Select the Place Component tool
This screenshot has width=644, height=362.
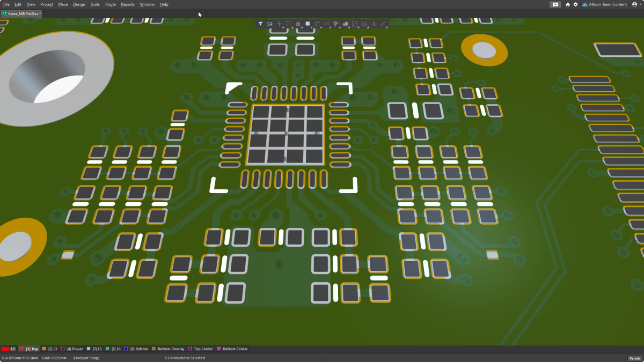tap(308, 24)
